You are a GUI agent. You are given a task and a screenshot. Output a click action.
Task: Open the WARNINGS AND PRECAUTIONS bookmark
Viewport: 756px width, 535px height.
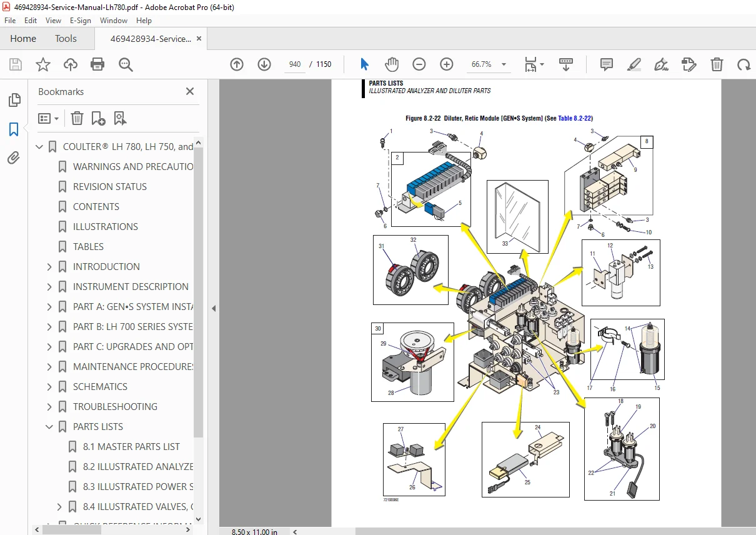[x=133, y=167]
